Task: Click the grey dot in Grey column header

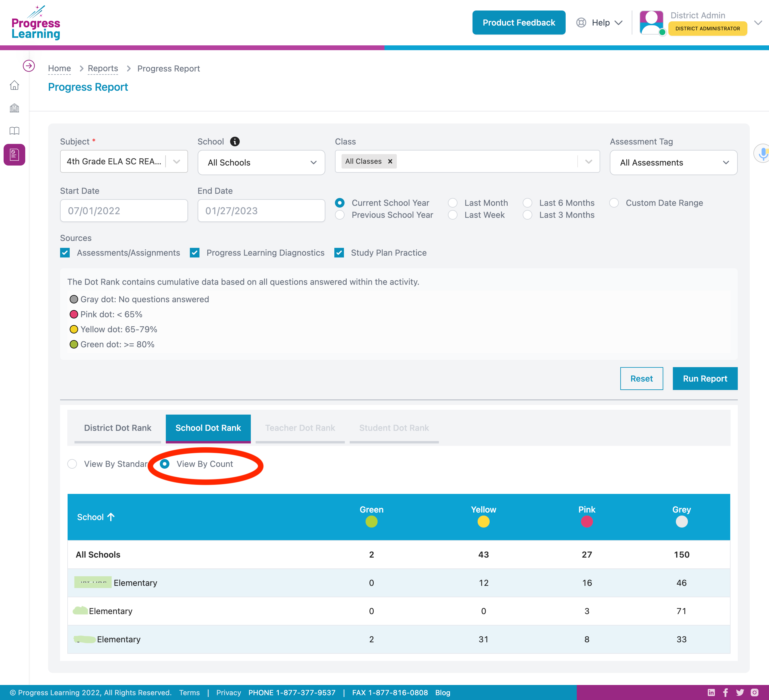Action: click(x=682, y=522)
